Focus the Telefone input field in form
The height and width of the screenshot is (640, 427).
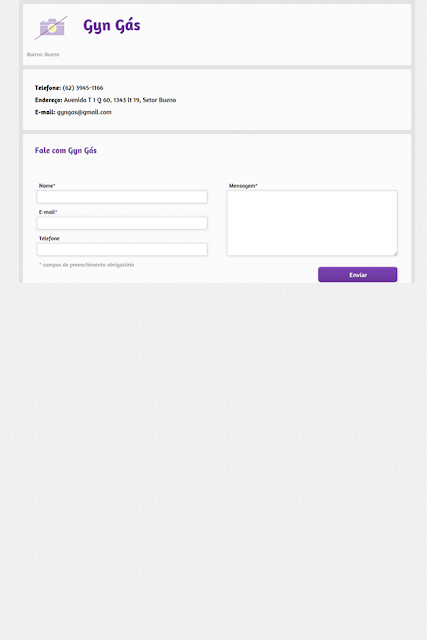[122, 249]
